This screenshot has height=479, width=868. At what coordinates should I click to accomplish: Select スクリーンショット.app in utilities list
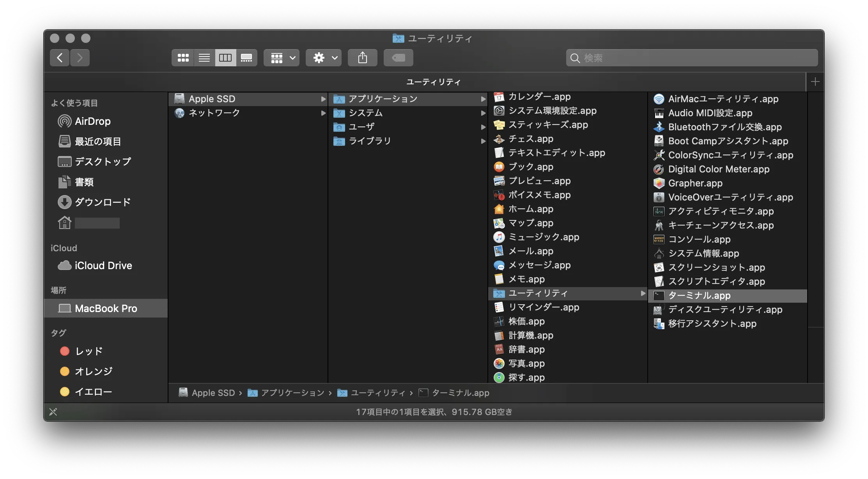728,268
